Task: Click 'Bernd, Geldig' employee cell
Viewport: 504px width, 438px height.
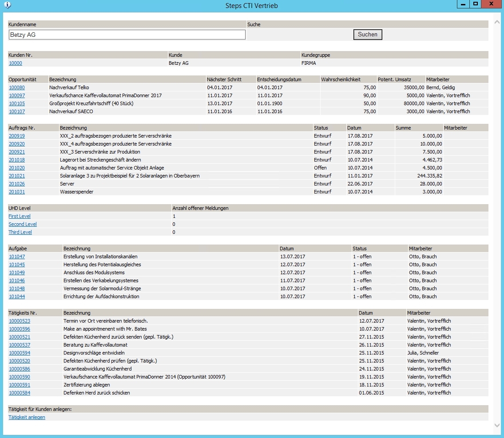Action: click(x=441, y=88)
